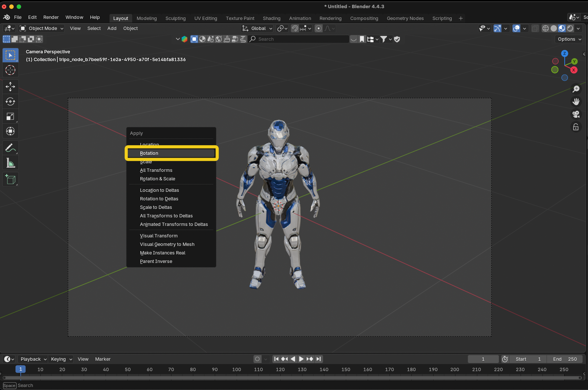Enable timeline auto keying record button
588x390 pixels.
257,359
